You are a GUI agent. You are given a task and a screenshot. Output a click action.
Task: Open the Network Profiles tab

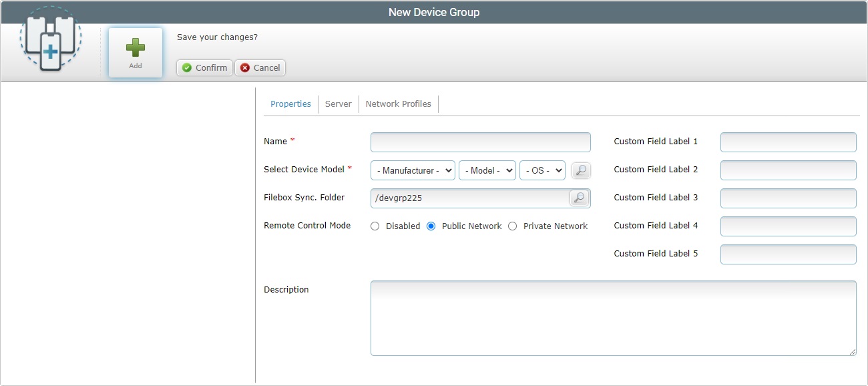point(398,104)
